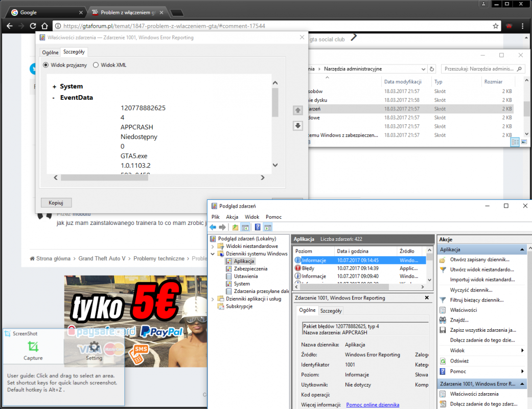Screen dimensions: 532x409
Task: Click the up arrow button in event properties dialog
Action: click(297, 110)
